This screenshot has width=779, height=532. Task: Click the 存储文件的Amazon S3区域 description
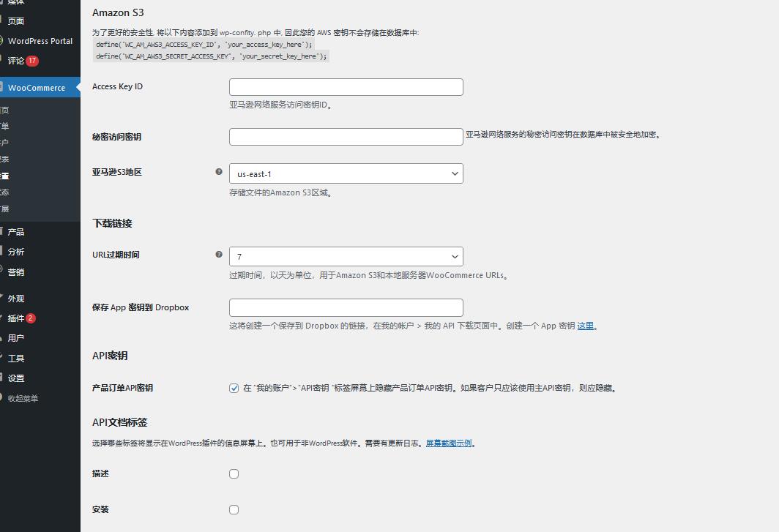click(280, 192)
